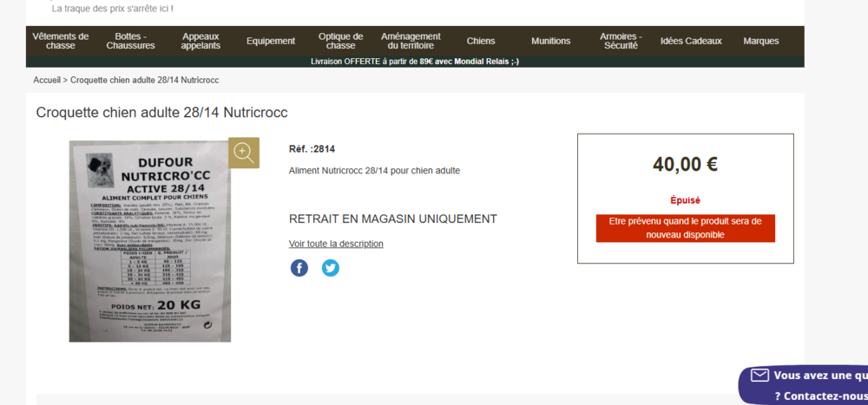Open the Vêtements de chasse menu
This screenshot has width=868, height=405.
click(x=61, y=41)
